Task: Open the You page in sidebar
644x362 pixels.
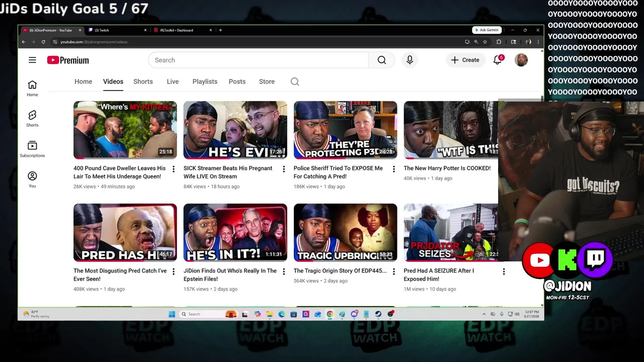Action: (32, 179)
